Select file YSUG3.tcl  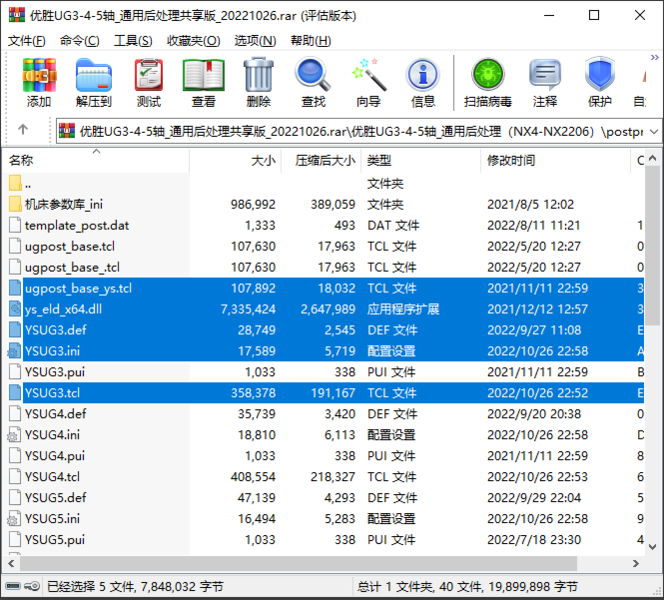click(x=52, y=393)
